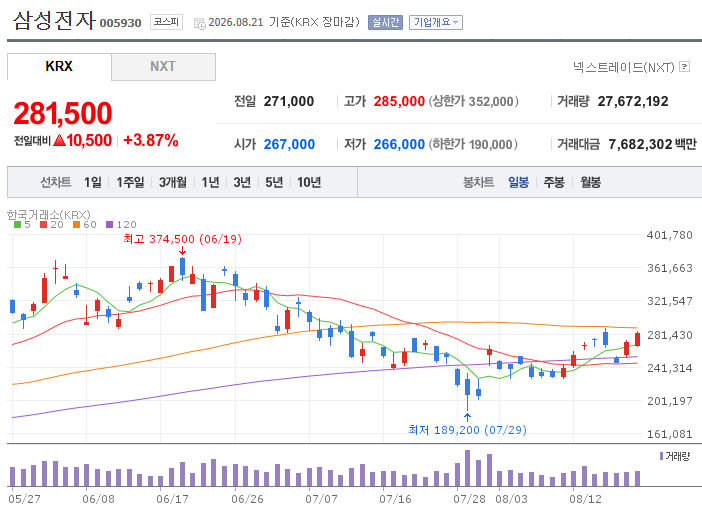Screen dimensions: 702x509
Task: Select the KRX tab
Action: (59, 67)
